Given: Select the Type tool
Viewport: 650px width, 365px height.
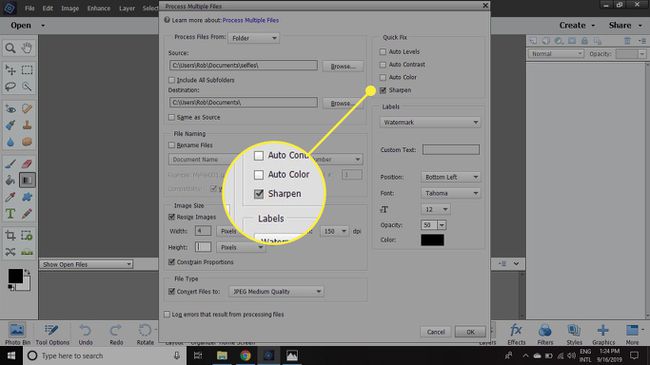Looking at the screenshot, I should click(10, 214).
